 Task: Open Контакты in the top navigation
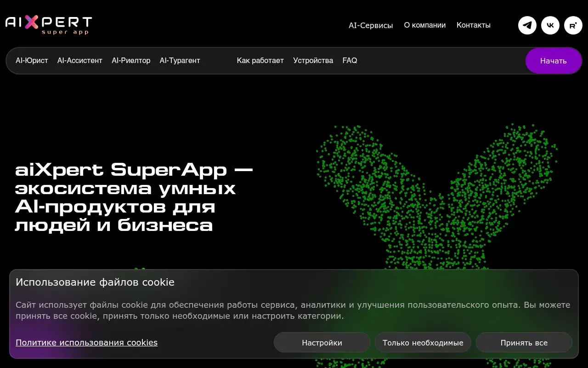pos(474,25)
